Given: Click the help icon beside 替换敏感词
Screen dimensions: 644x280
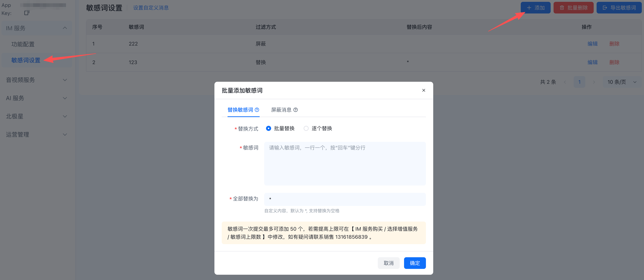Looking at the screenshot, I should tap(257, 110).
